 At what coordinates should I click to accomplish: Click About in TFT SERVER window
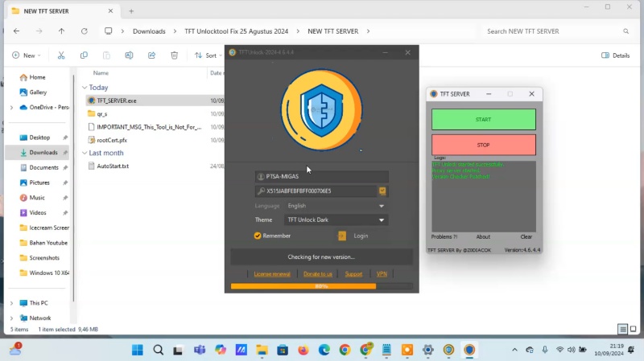click(x=483, y=236)
